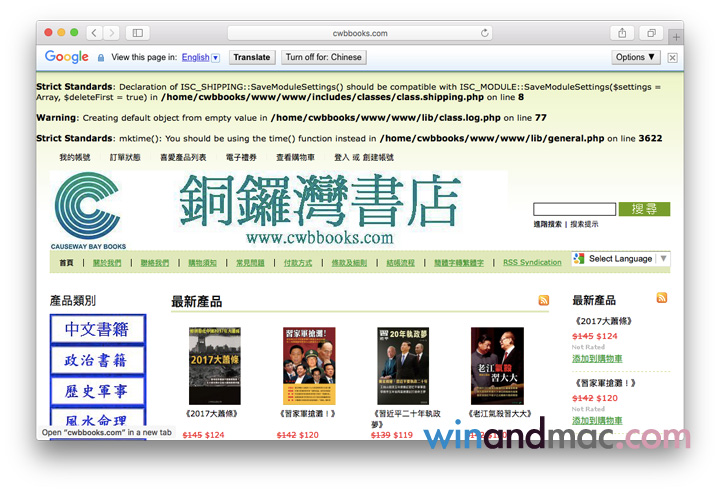Click Turn off for: Chinese button
Image resolution: width=720 pixels, height=492 pixels.
[x=323, y=57]
